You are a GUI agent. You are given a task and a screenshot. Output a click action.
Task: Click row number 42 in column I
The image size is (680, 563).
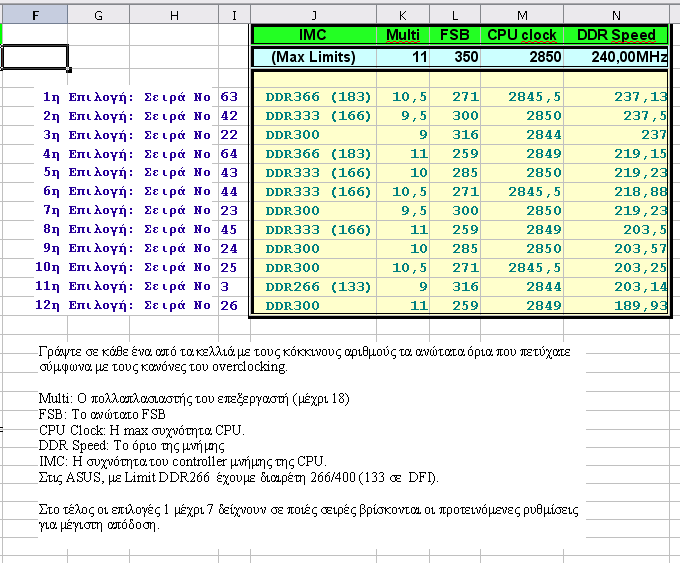(x=229, y=116)
